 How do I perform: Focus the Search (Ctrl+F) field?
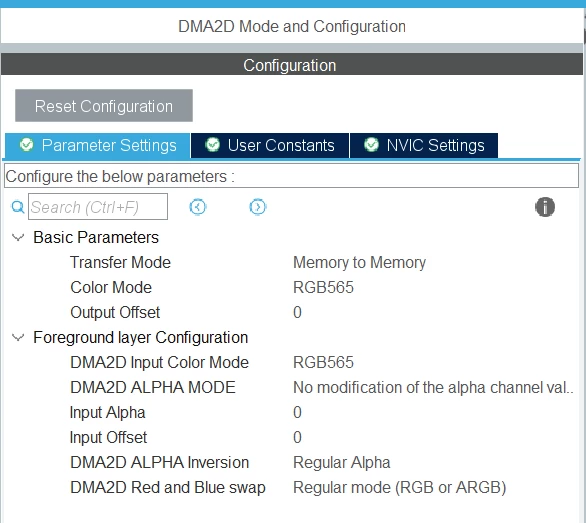pos(98,206)
